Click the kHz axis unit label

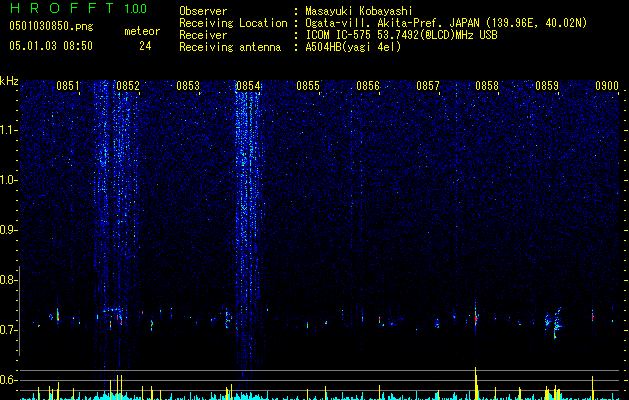coord(9,81)
